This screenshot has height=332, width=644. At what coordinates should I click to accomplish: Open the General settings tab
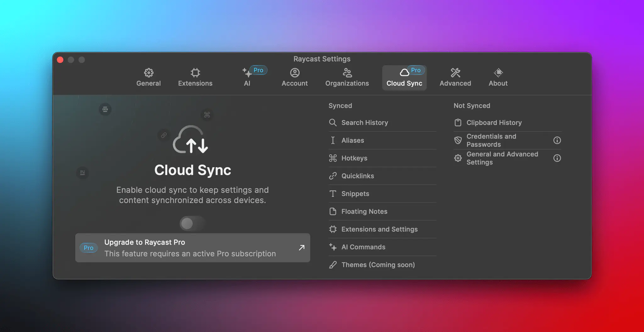coord(148,77)
